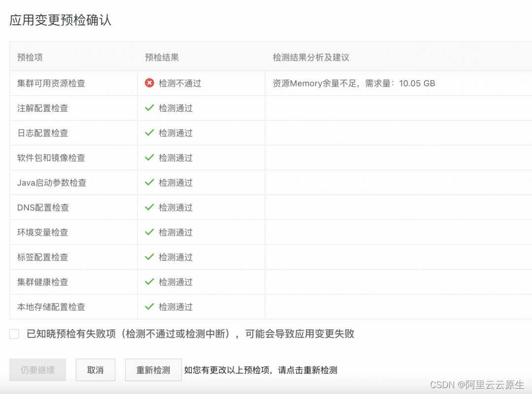The image size is (532, 394).
Task: Click the green checkmark for 日志配置检查
Action: tap(149, 132)
